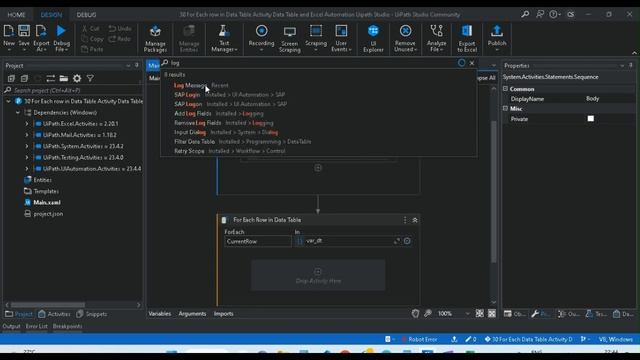Open the help icon in title bar

coord(553,14)
